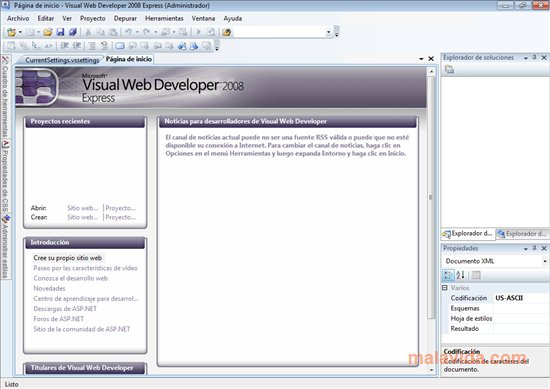Toggle auto-hide pin on Propiedades panel
550x389 pixels.
535,248
